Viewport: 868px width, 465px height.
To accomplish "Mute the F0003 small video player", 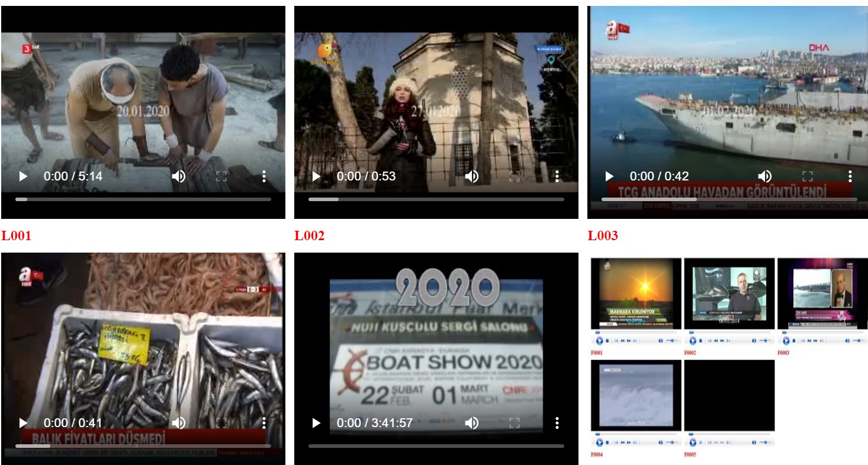I will coord(847,341).
